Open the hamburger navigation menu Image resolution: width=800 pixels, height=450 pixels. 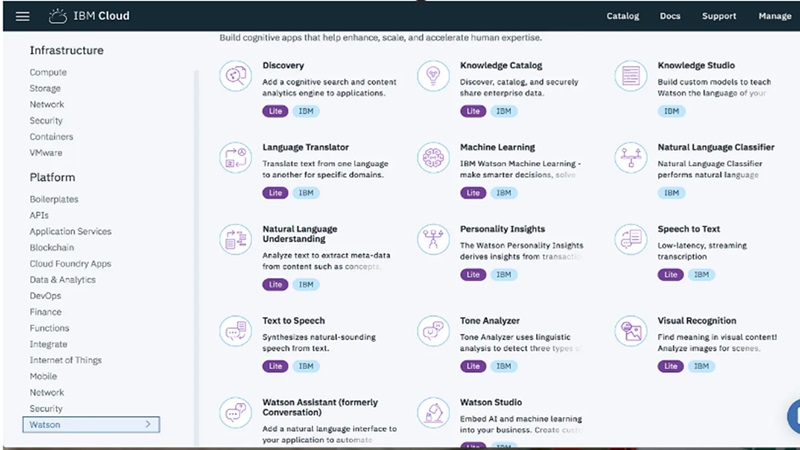tap(23, 16)
